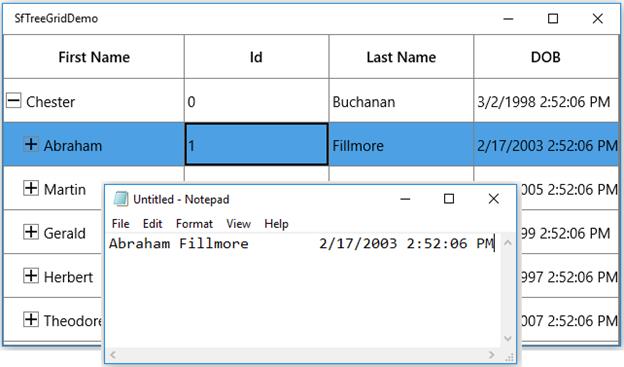
Task: Click the Notepad vertical scrollbar up arrow
Action: click(x=508, y=243)
